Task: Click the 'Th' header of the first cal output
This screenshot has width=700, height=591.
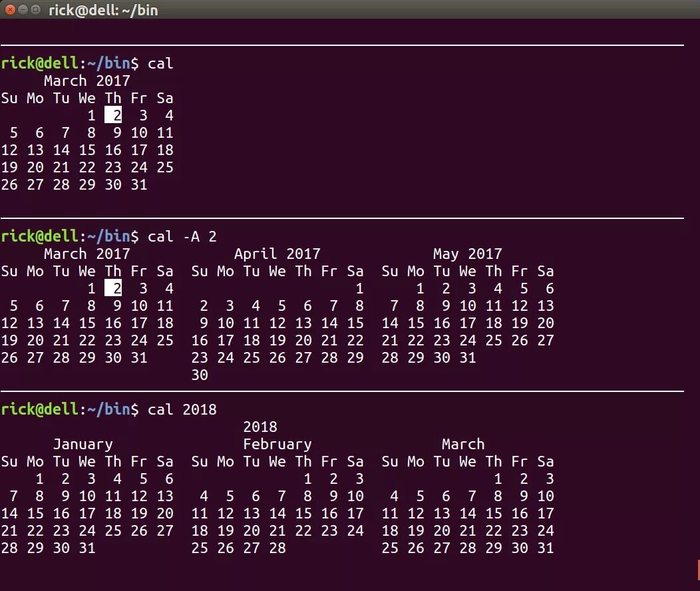Action: 113,98
